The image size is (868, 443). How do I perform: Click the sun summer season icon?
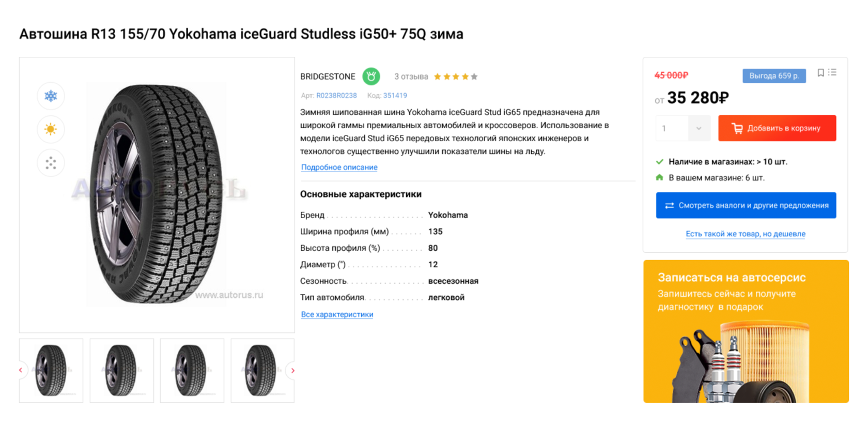pos(51,129)
